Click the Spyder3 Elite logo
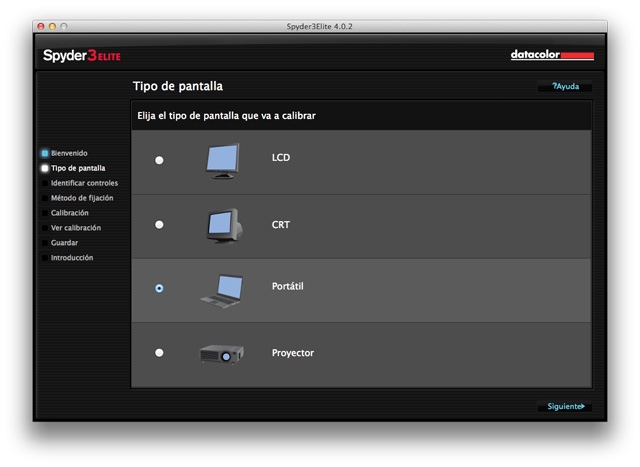Viewport: 640px width, 467px height. pyautogui.click(x=82, y=56)
